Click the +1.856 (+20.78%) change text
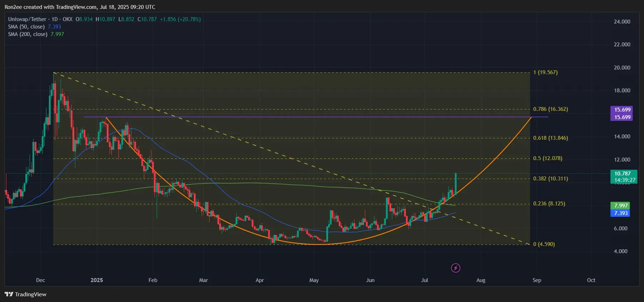644x302 pixels. pyautogui.click(x=180, y=19)
